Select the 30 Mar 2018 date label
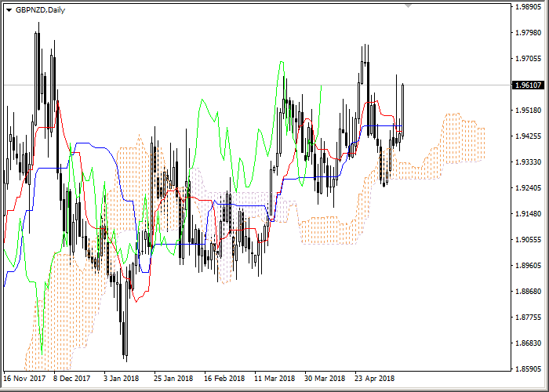Viewport: 549px width, 392px height. [x=325, y=377]
